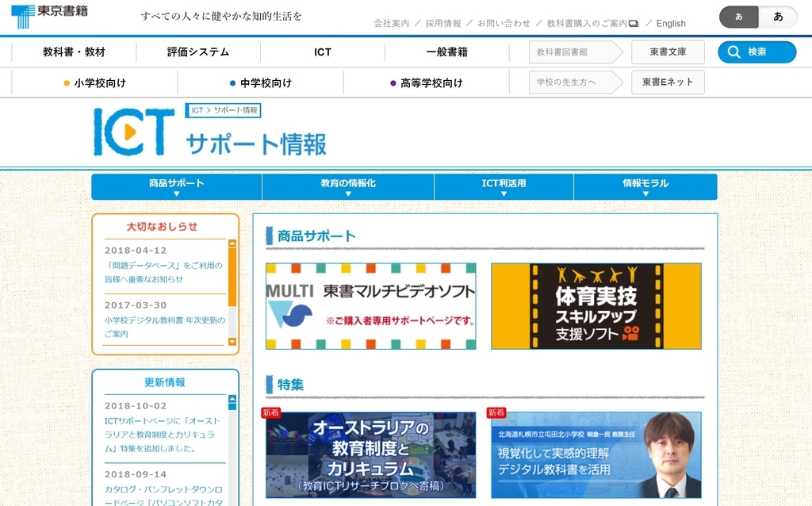Select 高等学校向け with purple dot
The image size is (812, 506).
pos(426,82)
